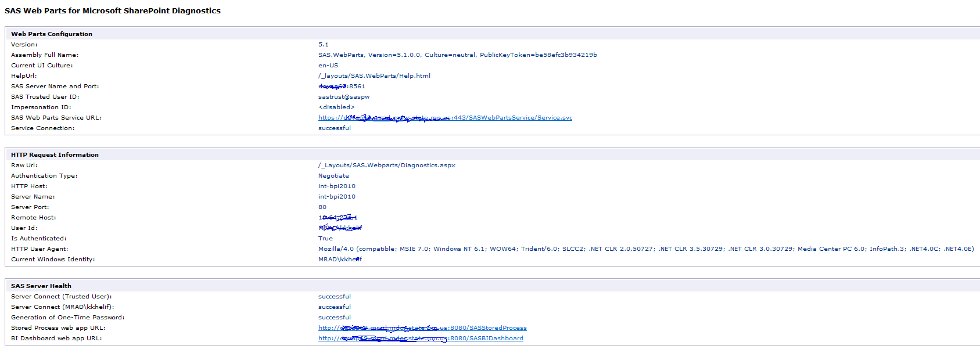Click the redacted Remote Host value
The width and height of the screenshot is (980, 360).
click(338, 218)
